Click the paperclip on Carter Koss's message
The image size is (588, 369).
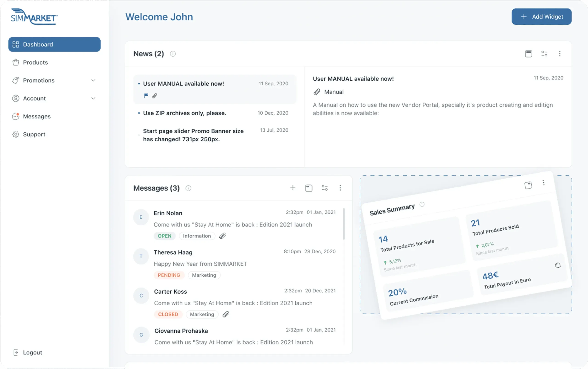(226, 315)
